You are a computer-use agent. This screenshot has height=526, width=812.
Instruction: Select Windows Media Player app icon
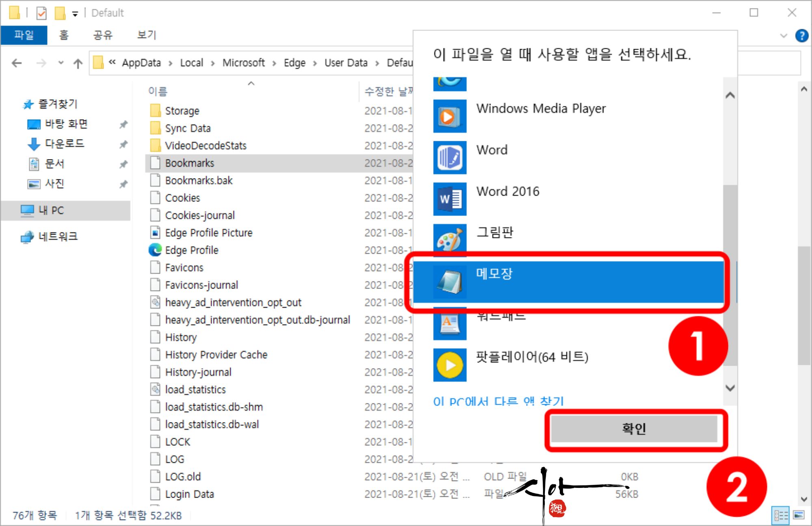coord(449,116)
